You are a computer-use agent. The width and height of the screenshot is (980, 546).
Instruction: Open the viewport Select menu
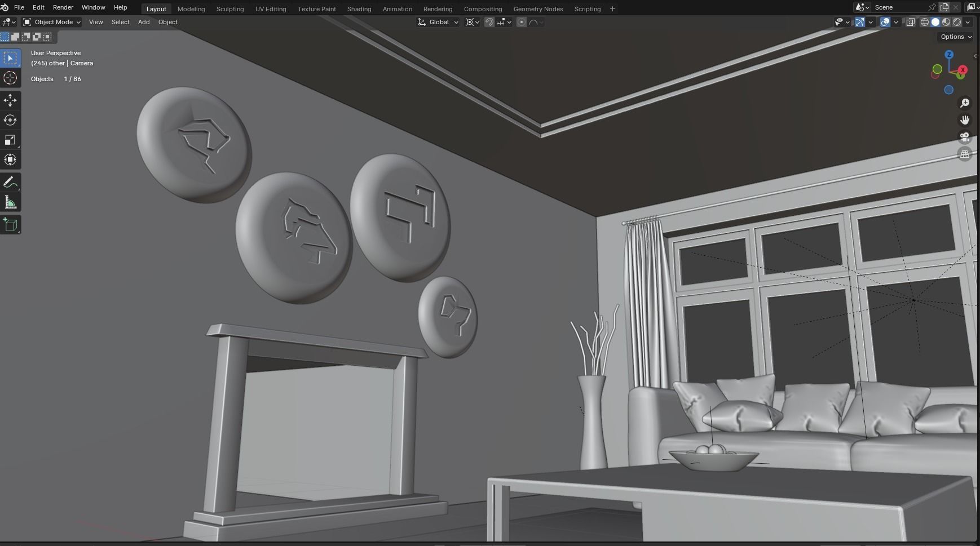pos(120,22)
